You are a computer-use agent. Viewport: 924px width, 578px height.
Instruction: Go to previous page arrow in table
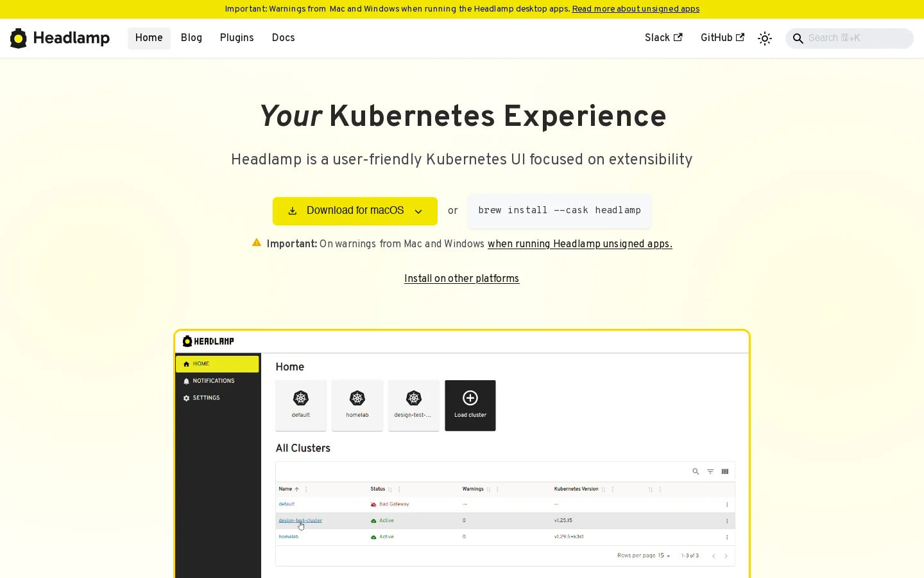714,556
